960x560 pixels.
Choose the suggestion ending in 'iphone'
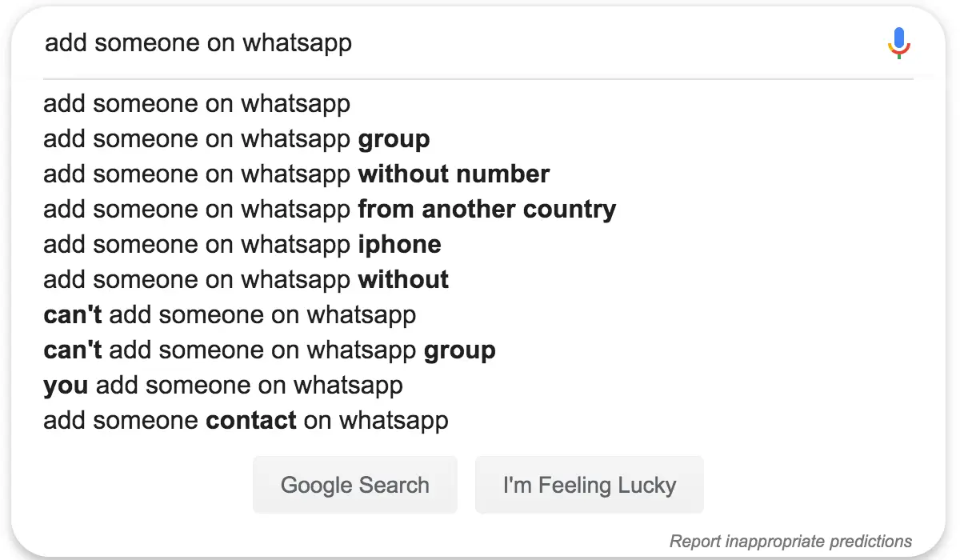[242, 245]
